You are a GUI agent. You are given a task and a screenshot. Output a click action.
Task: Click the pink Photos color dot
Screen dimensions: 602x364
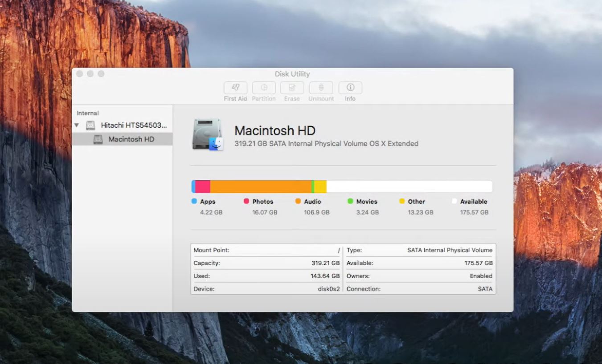[246, 201]
